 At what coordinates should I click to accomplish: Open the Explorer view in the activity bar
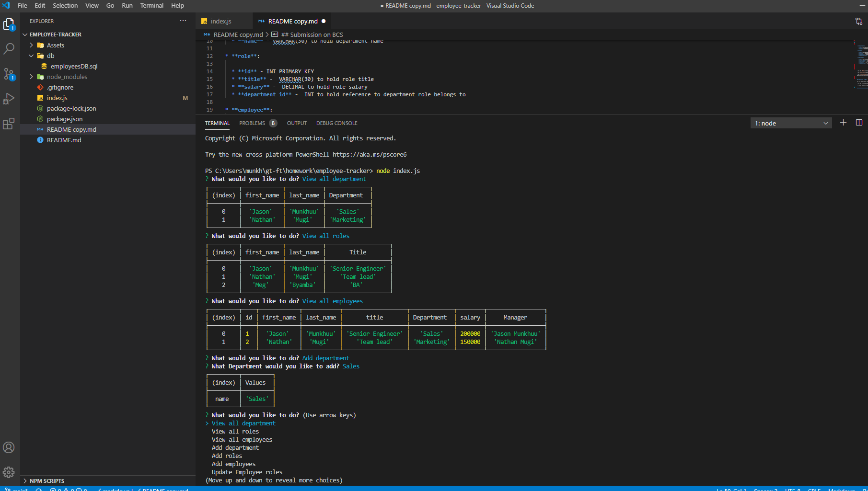(9, 24)
